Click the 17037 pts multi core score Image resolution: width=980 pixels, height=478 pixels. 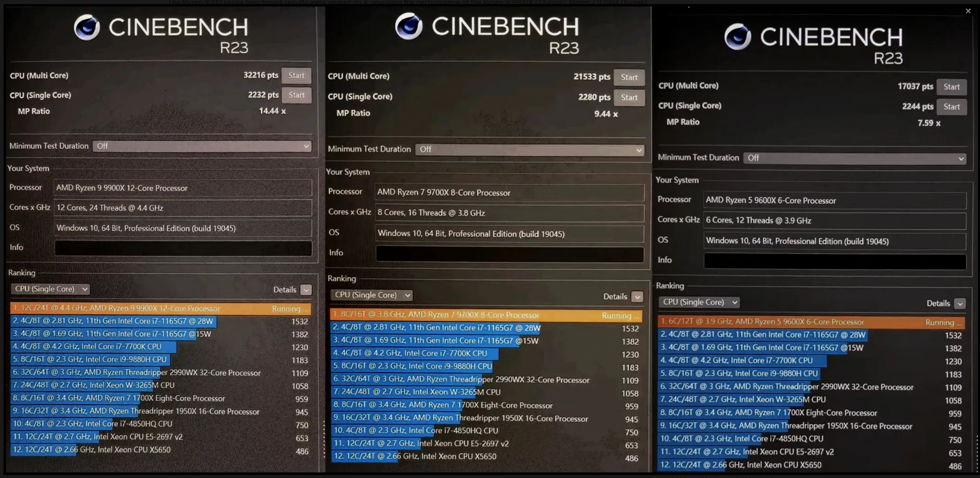(x=915, y=86)
